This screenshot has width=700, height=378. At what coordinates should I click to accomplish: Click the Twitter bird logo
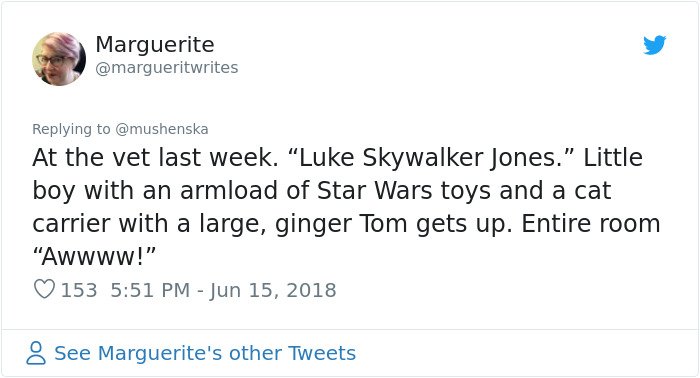click(x=654, y=45)
